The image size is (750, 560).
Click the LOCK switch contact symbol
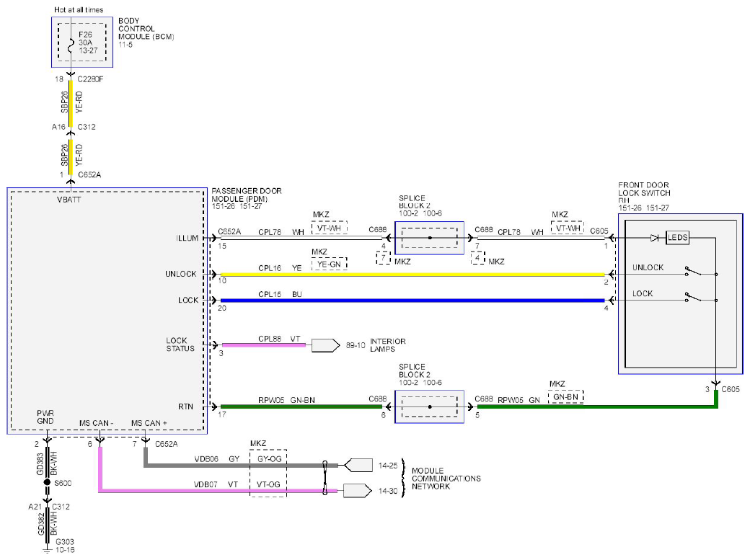pos(693,297)
